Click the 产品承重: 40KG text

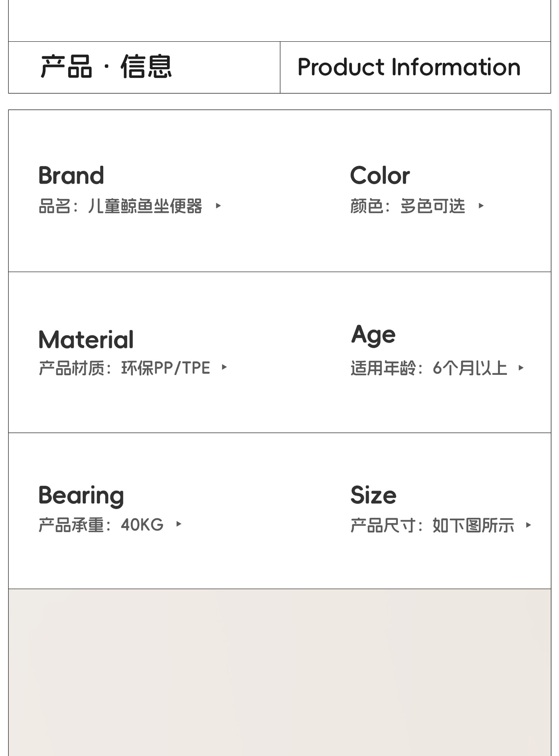101,525
